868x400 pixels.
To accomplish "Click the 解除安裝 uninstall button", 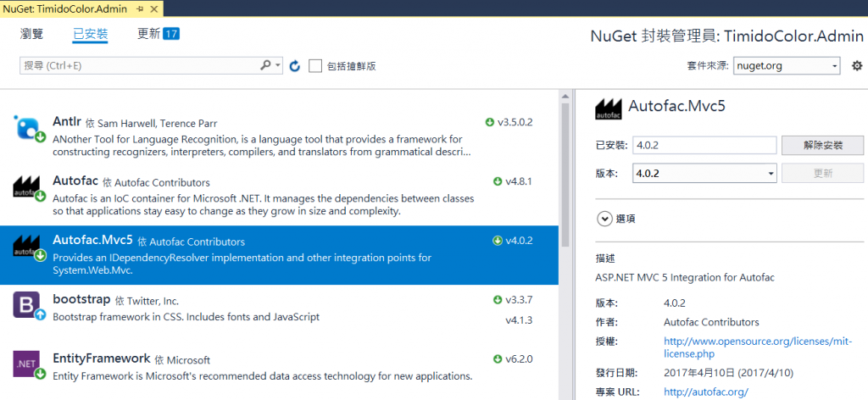I will [822, 145].
